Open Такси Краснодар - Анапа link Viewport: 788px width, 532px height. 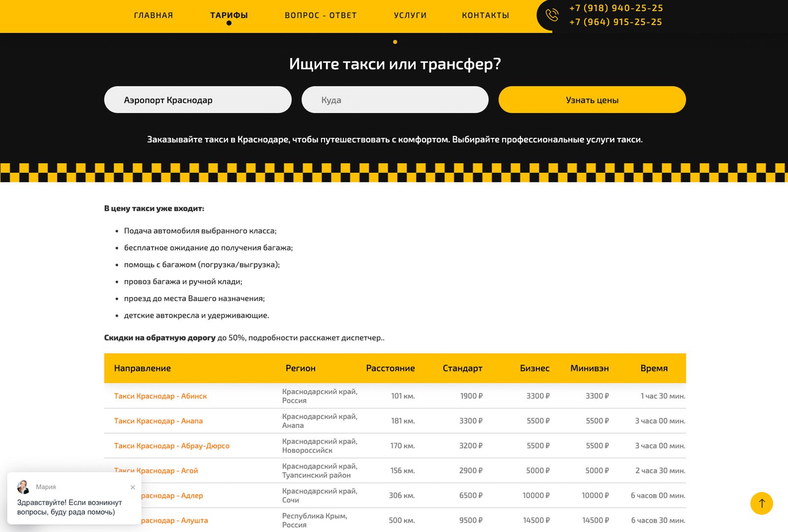159,421
